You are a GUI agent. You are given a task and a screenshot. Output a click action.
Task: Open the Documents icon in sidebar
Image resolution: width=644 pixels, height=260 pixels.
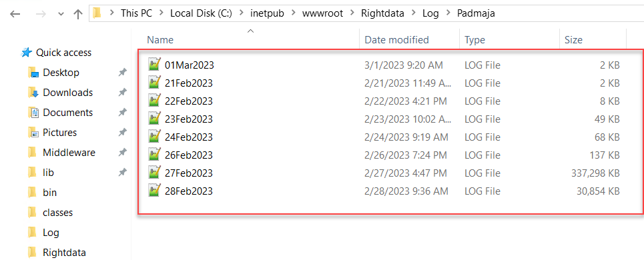point(33,113)
